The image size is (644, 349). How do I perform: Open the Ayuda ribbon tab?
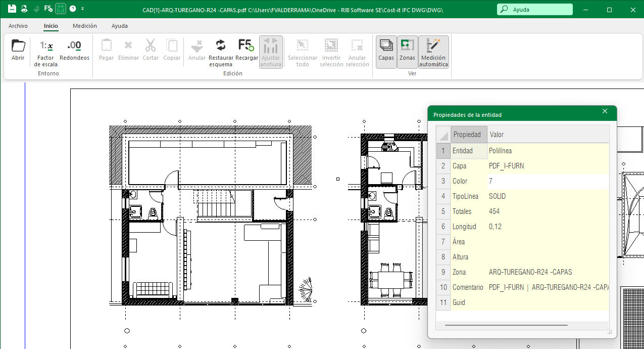(x=120, y=26)
